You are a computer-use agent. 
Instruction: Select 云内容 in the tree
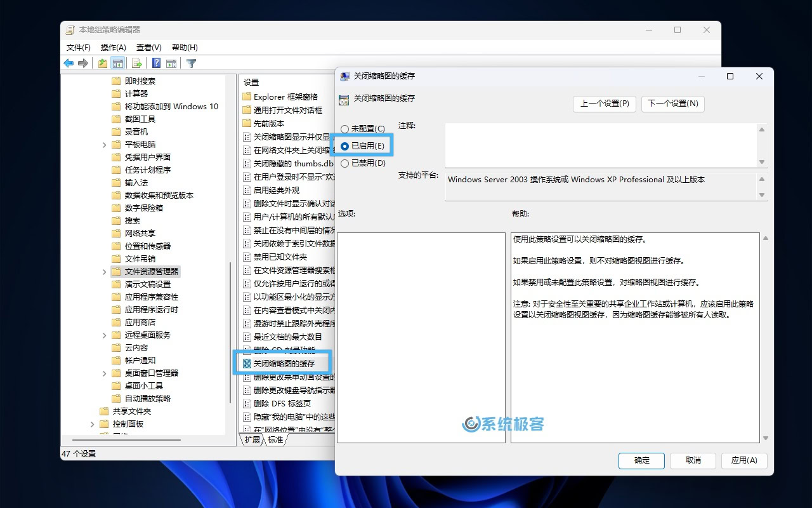click(x=136, y=347)
